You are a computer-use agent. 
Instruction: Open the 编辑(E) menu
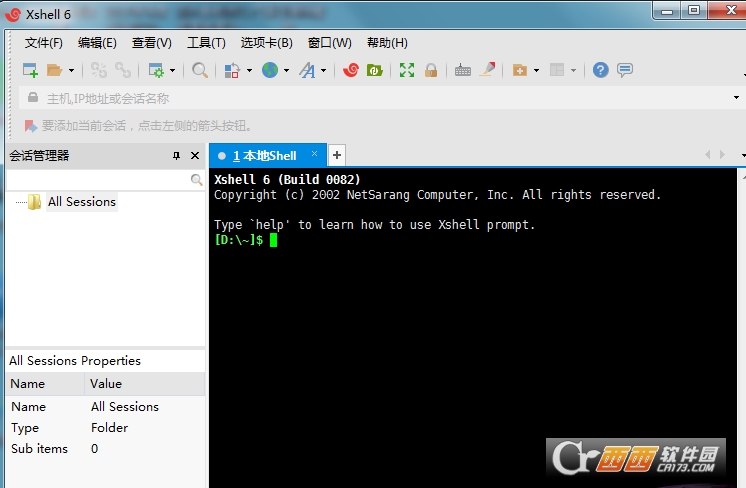(98, 43)
